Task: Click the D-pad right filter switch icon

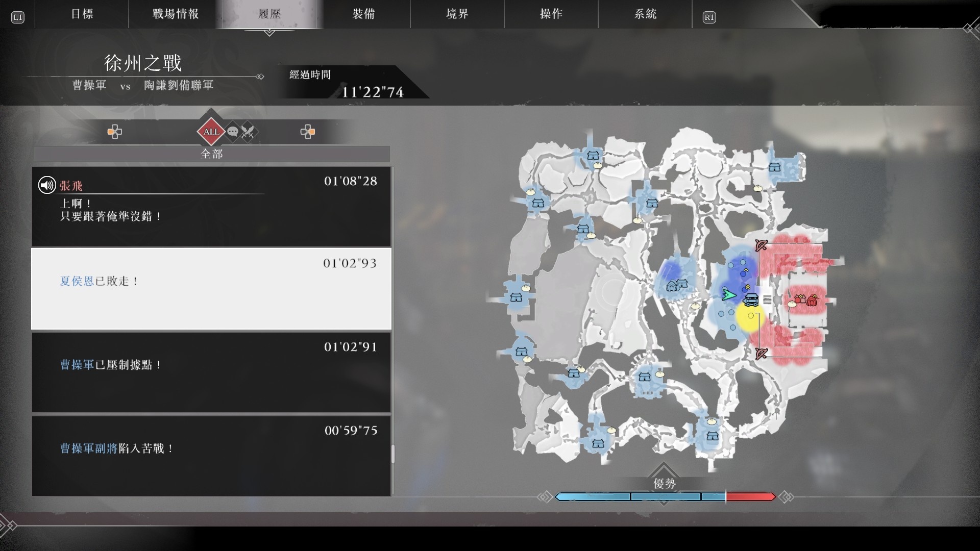Action: click(x=307, y=132)
